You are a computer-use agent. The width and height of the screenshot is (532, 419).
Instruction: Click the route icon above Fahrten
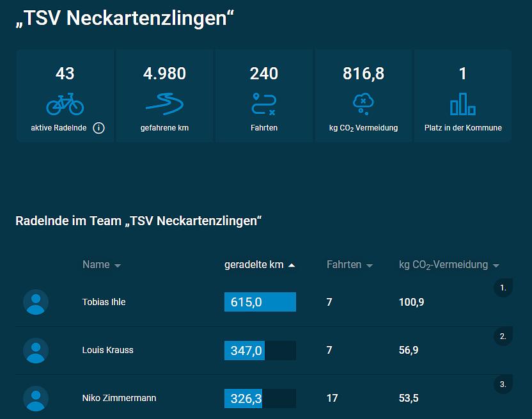click(x=263, y=103)
